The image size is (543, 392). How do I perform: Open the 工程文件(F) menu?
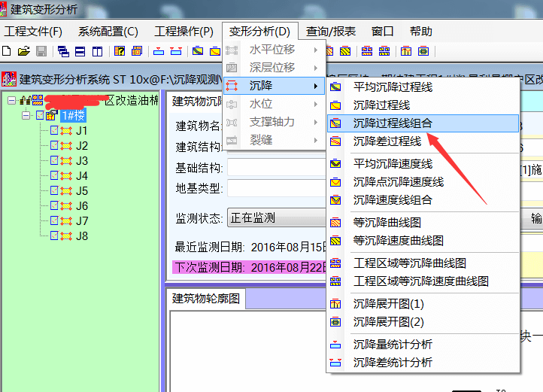pos(33,32)
